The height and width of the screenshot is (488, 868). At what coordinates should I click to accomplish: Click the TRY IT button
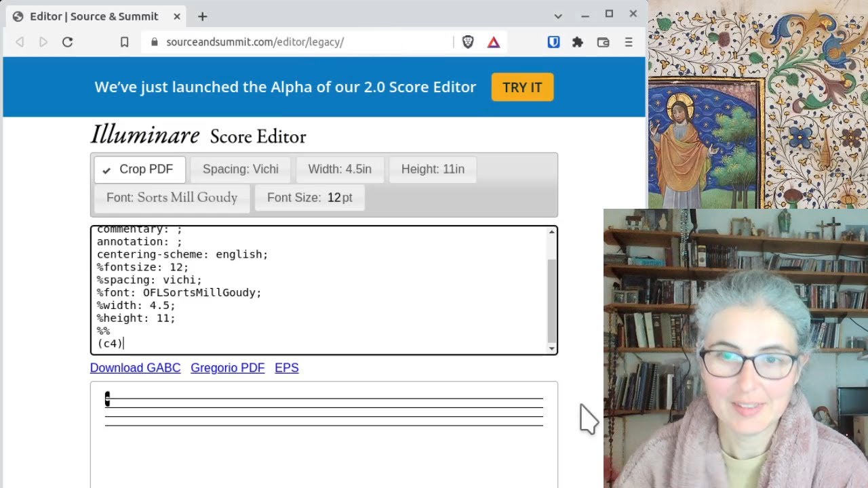click(x=522, y=87)
